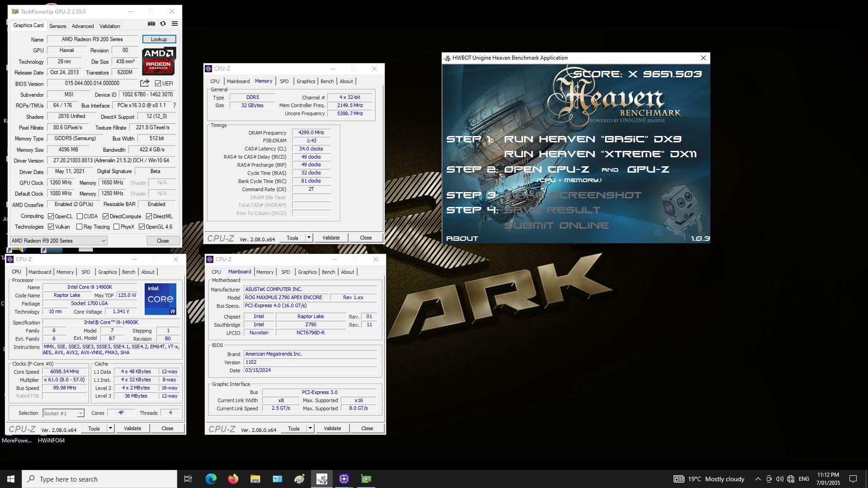Image resolution: width=868 pixels, height=488 pixels.
Task: Open volume control in tray
Action: [x=779, y=479]
